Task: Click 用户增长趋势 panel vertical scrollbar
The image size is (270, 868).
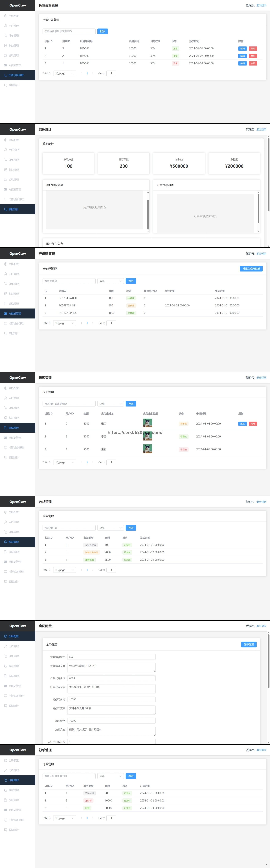Action: [148, 214]
